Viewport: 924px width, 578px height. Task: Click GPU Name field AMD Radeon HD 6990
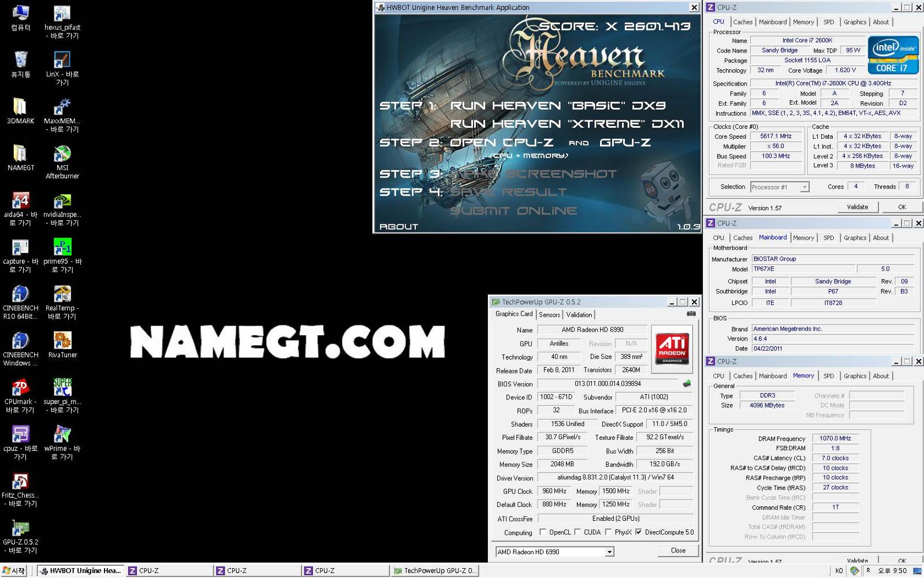pos(593,330)
